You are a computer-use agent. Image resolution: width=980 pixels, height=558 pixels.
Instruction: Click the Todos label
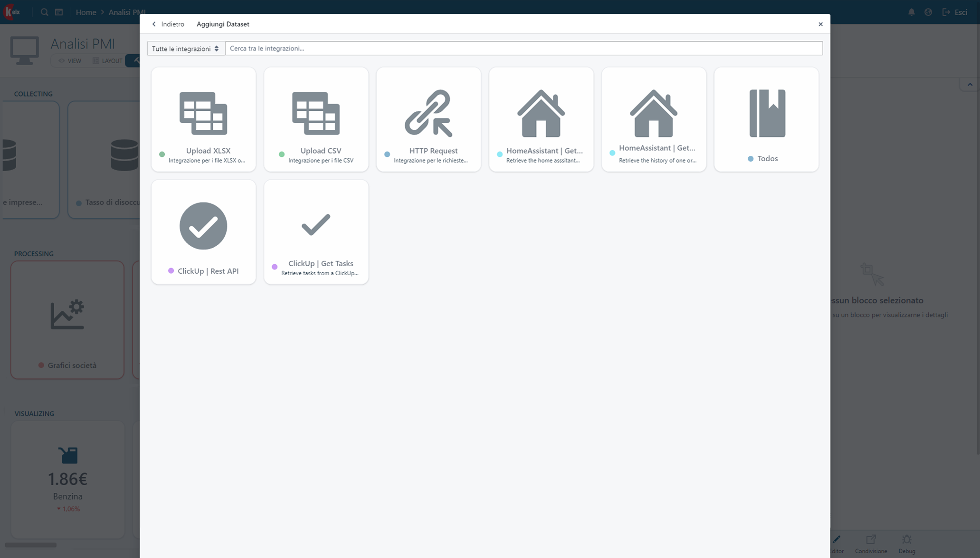[767, 159]
